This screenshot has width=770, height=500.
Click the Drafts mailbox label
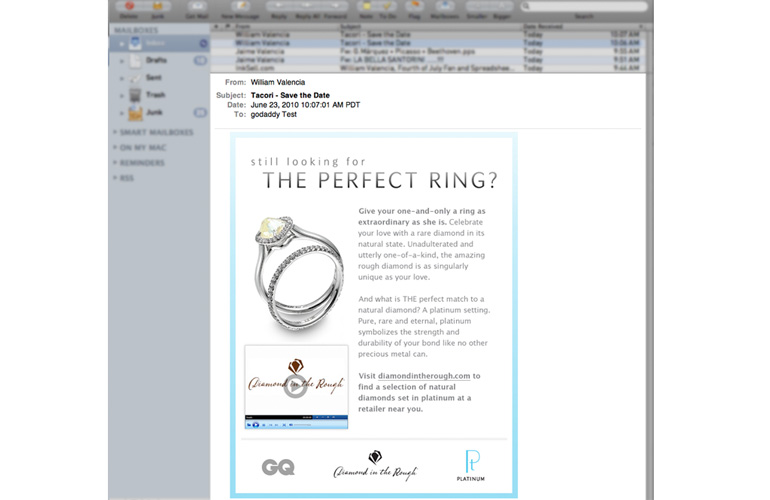(156, 60)
